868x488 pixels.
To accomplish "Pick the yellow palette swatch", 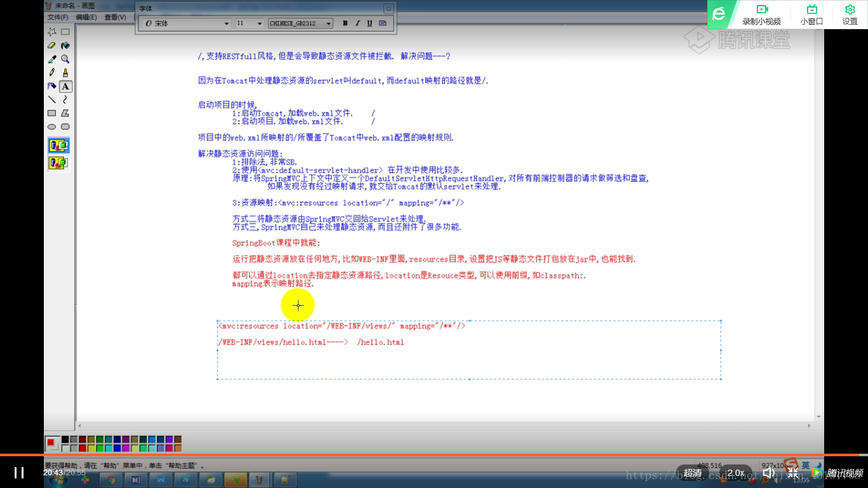I will [x=91, y=448].
